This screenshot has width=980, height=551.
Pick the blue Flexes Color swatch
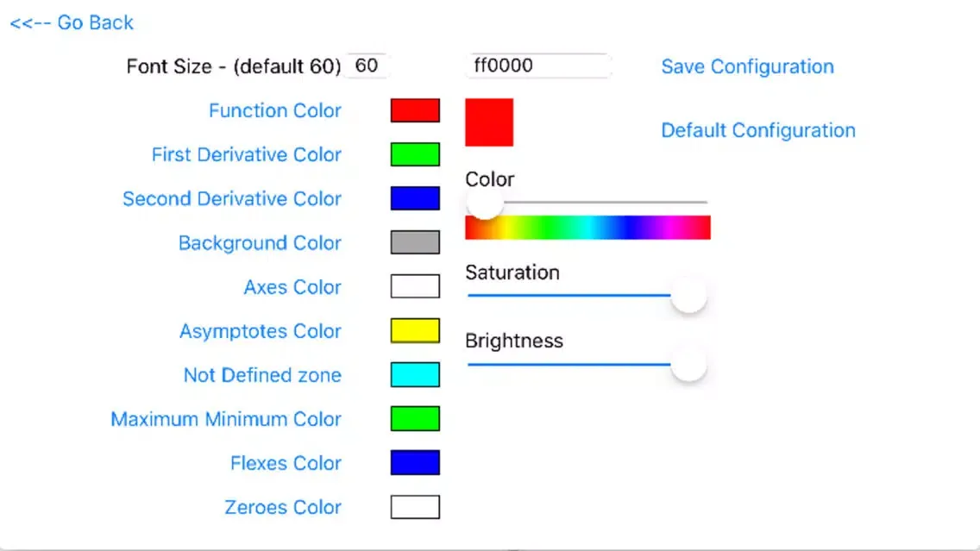pos(415,463)
